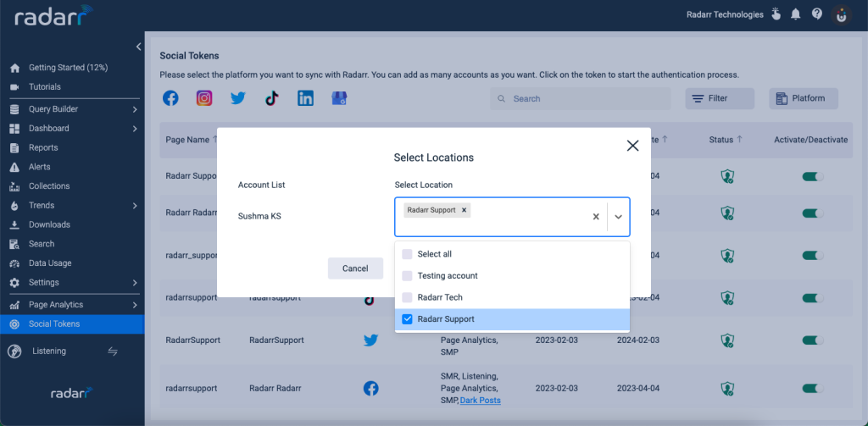Click the Twitter icon in RadarrSupport row

[x=371, y=340]
